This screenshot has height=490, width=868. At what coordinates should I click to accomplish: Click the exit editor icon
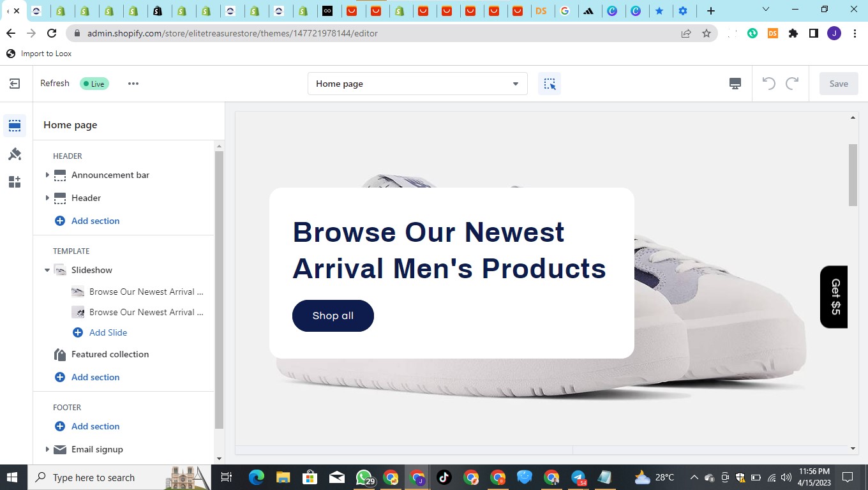click(15, 84)
